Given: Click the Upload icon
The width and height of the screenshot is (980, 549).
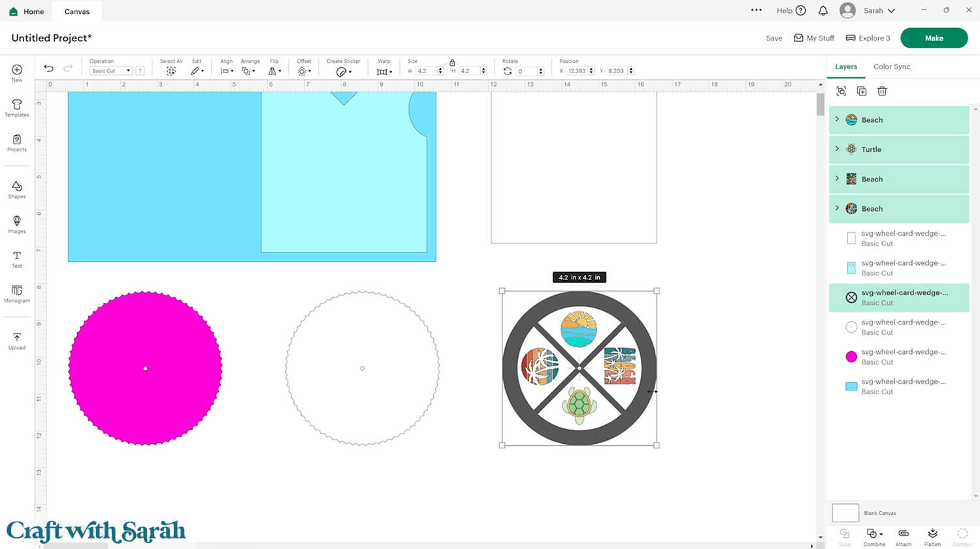Looking at the screenshot, I should (x=17, y=341).
